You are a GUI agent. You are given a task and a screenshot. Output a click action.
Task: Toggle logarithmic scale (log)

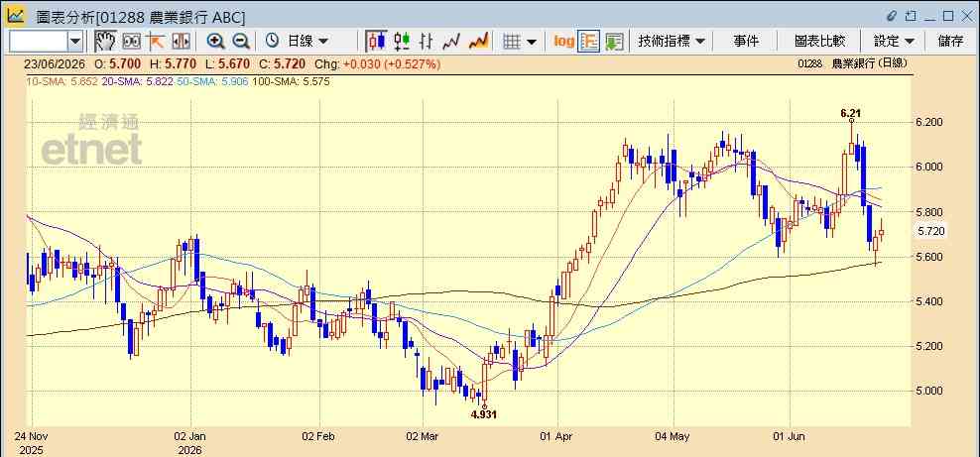coord(563,42)
